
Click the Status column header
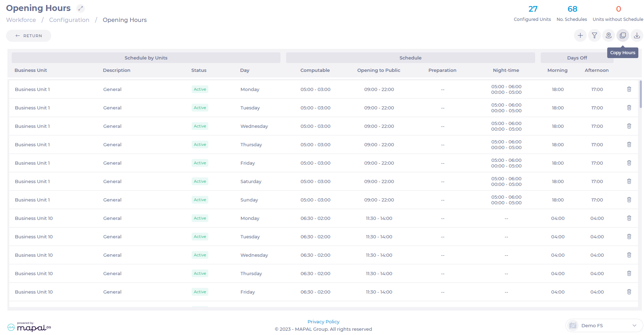pos(199,70)
